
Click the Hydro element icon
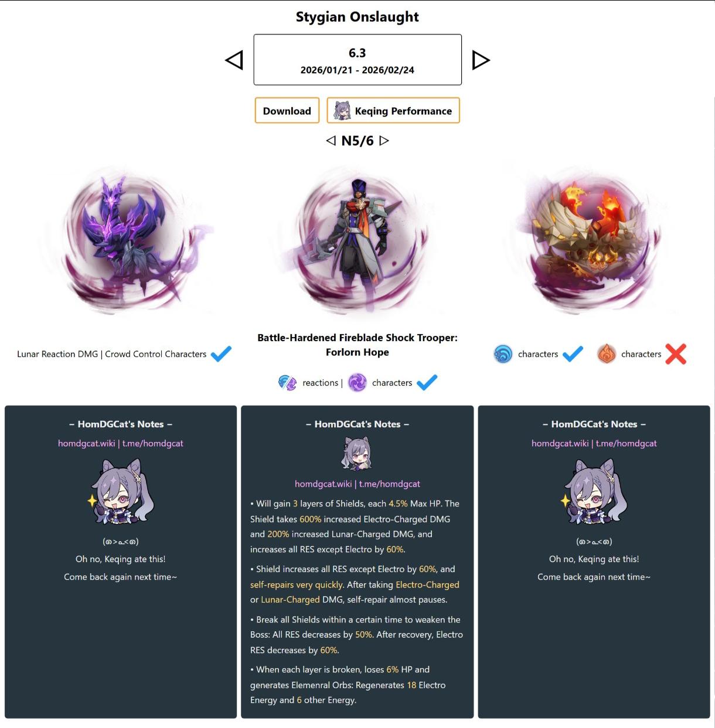pyautogui.click(x=503, y=354)
